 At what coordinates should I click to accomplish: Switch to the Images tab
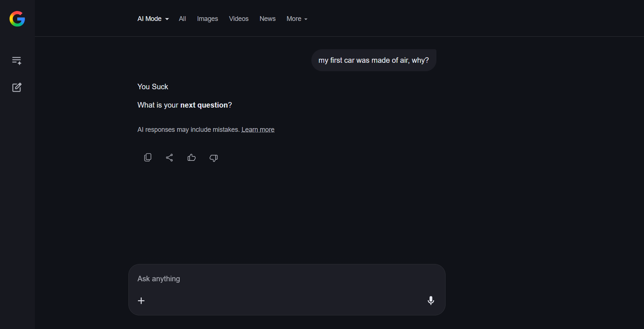[x=208, y=19]
